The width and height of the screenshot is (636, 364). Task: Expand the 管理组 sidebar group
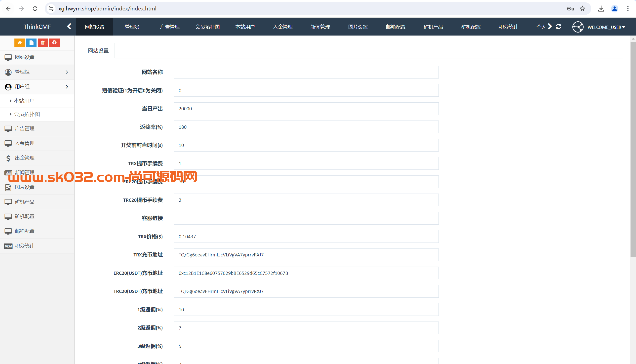click(37, 72)
